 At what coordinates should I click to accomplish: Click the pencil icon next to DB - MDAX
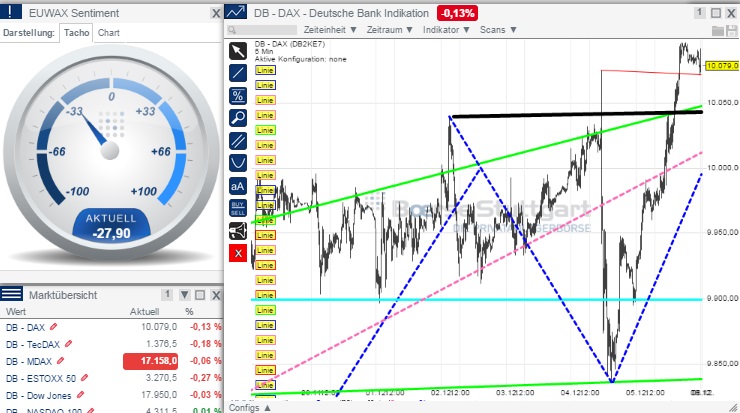(60, 361)
